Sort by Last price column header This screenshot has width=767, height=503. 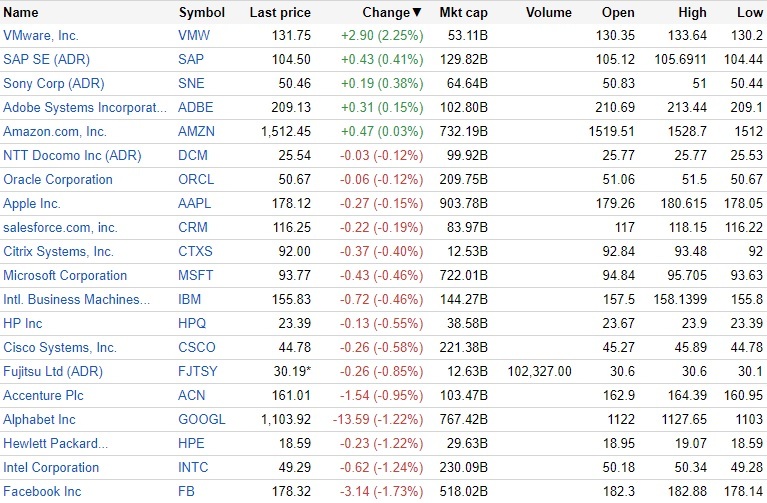pos(280,13)
